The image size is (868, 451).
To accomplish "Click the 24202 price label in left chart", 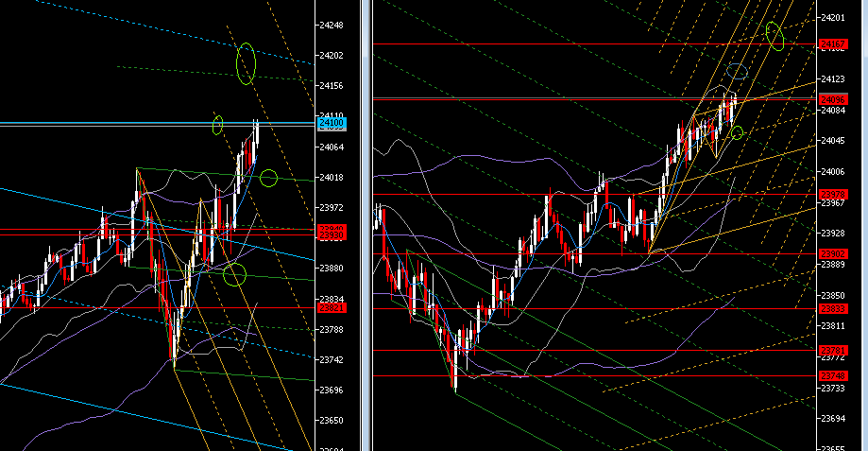I will pyautogui.click(x=331, y=56).
